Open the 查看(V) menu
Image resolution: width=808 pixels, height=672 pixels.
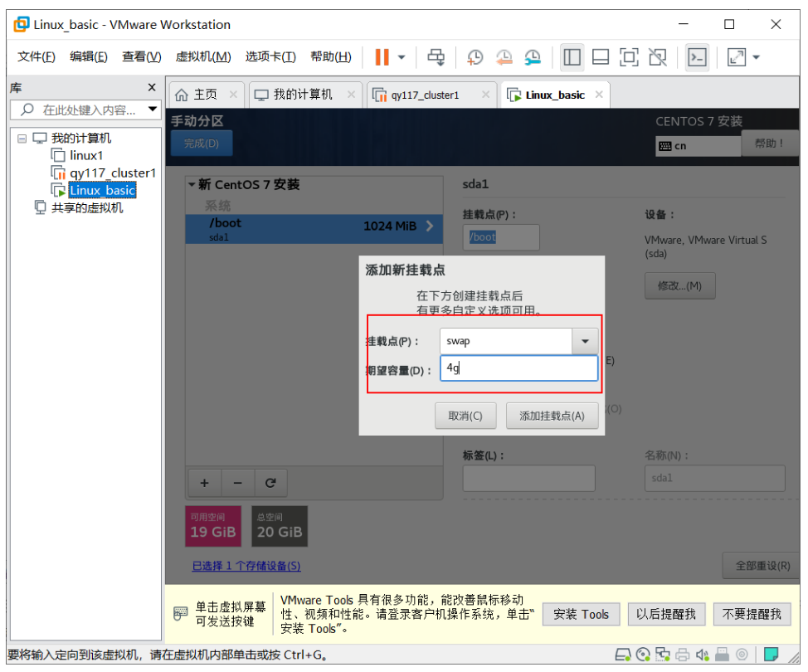[142, 56]
